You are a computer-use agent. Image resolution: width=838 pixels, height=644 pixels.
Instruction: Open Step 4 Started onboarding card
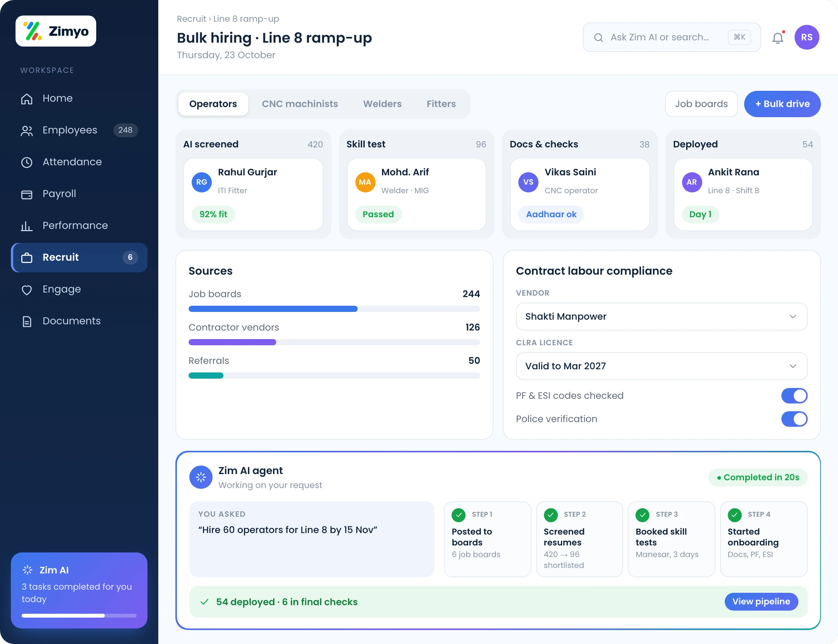point(764,539)
